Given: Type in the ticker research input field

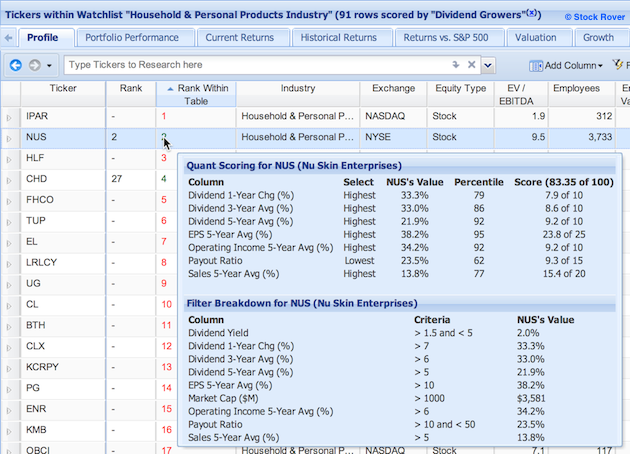Looking at the screenshot, I should 257,65.
